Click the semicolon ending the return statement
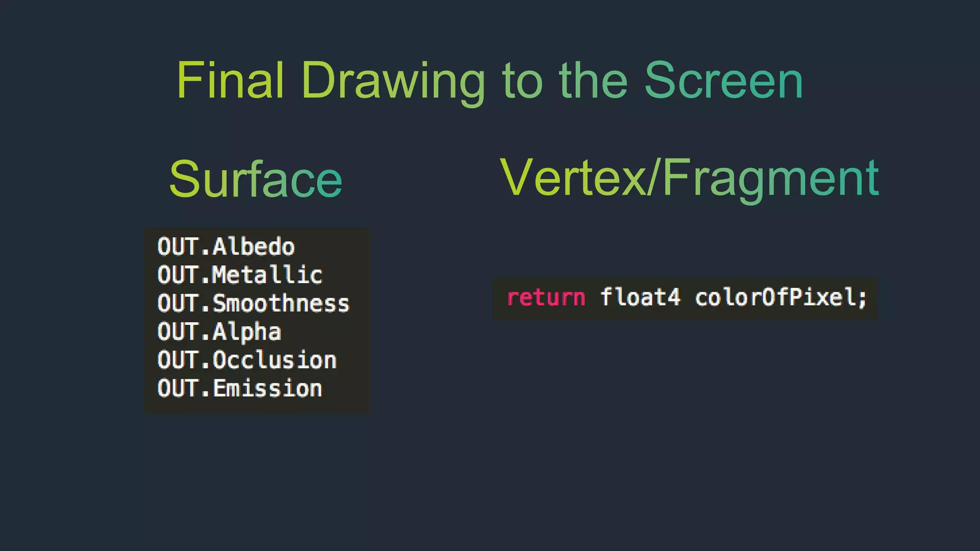The width and height of the screenshot is (980, 551). pyautogui.click(x=862, y=298)
